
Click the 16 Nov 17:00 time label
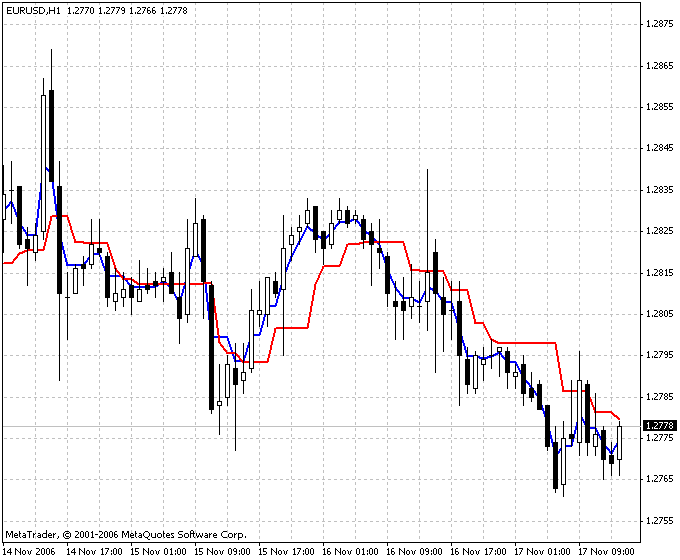[479, 551]
